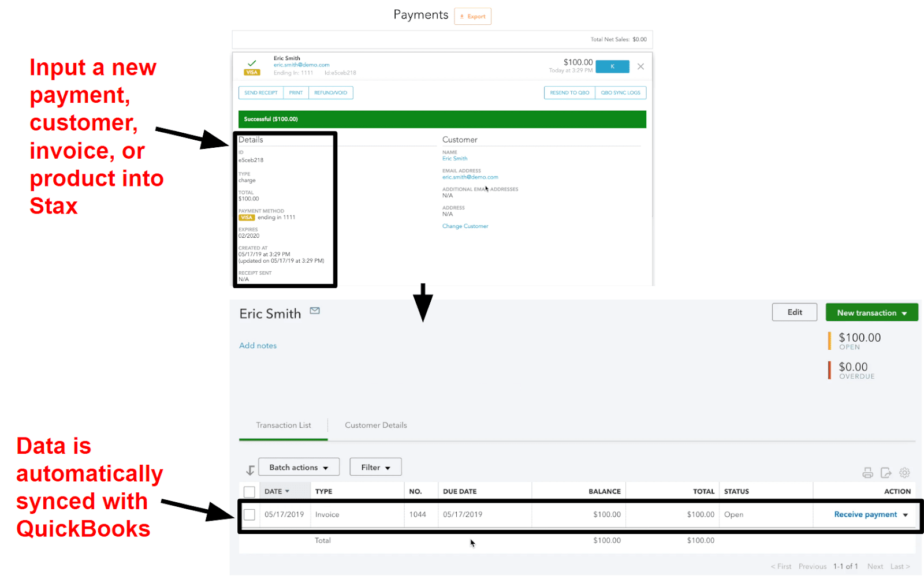This screenshot has width=924, height=579.
Task: Click Refund/Void button
Action: coord(331,92)
